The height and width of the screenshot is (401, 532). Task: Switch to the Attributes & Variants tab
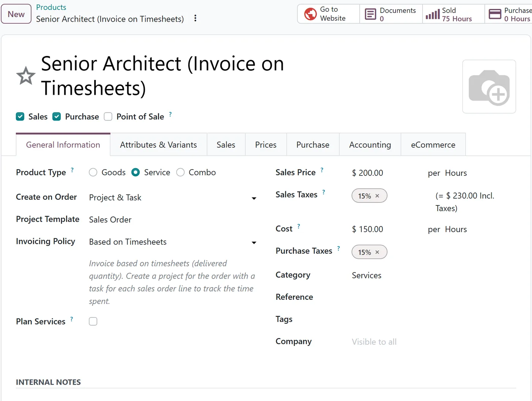(158, 145)
